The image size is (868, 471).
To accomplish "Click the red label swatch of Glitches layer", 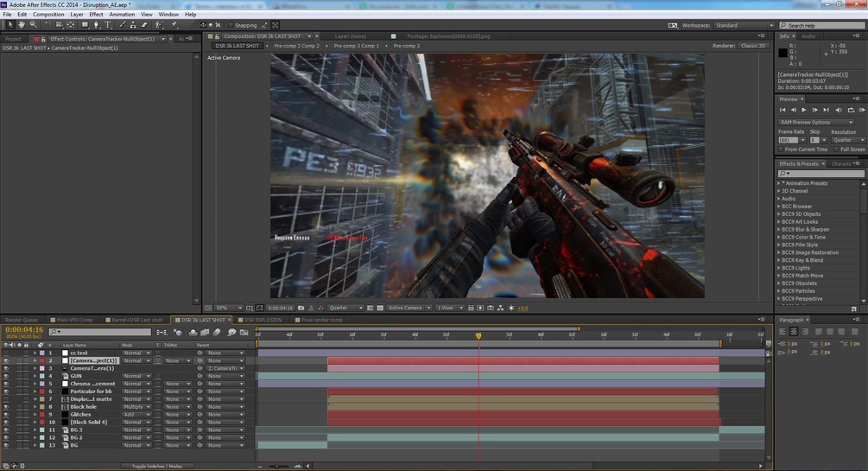I will coord(42,415).
